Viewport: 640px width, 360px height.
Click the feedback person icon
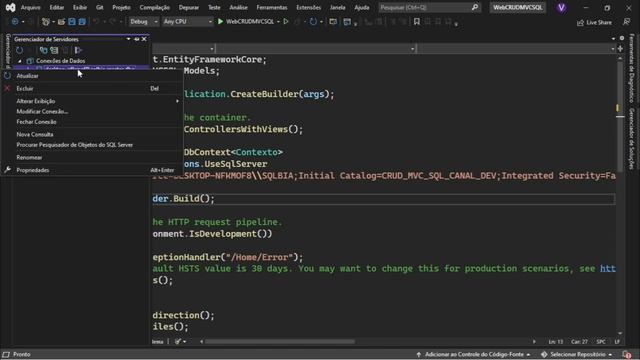[627, 22]
